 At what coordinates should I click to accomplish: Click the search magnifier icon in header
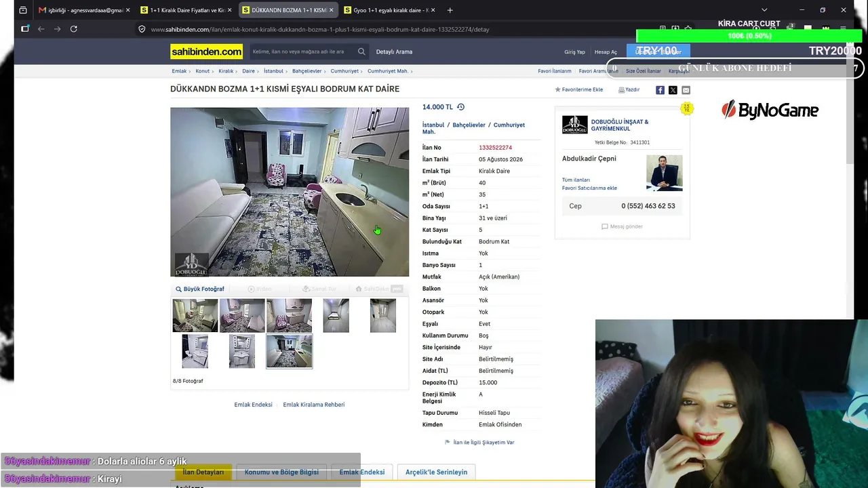coord(361,52)
